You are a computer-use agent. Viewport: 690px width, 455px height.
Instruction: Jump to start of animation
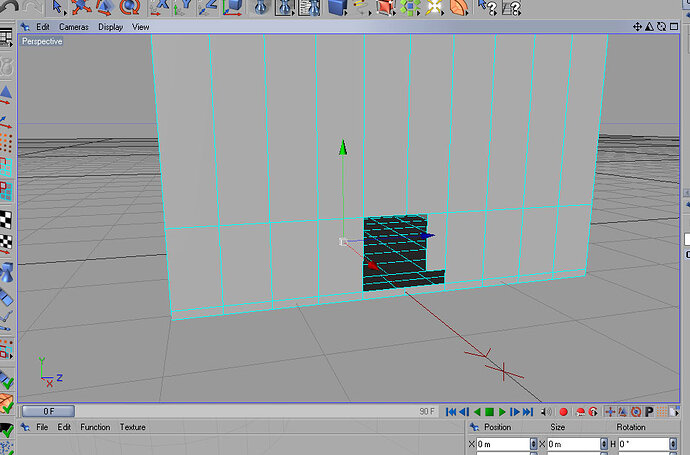click(x=451, y=412)
